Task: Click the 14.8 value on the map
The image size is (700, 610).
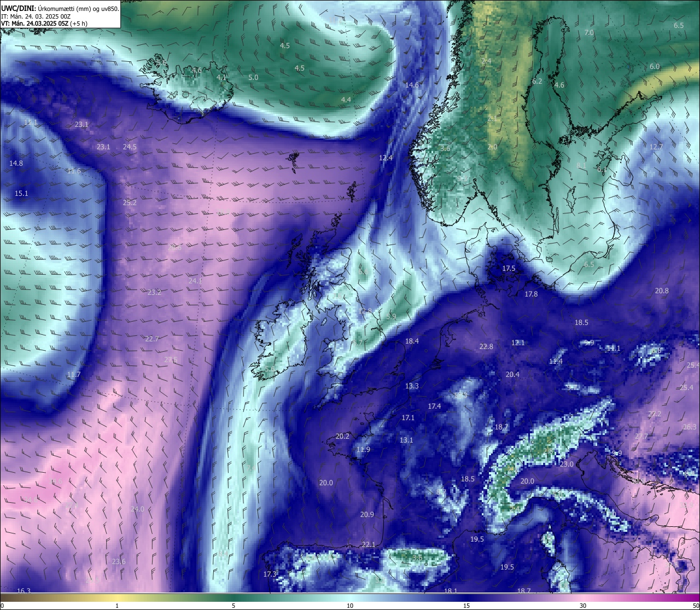Action: click(16, 163)
